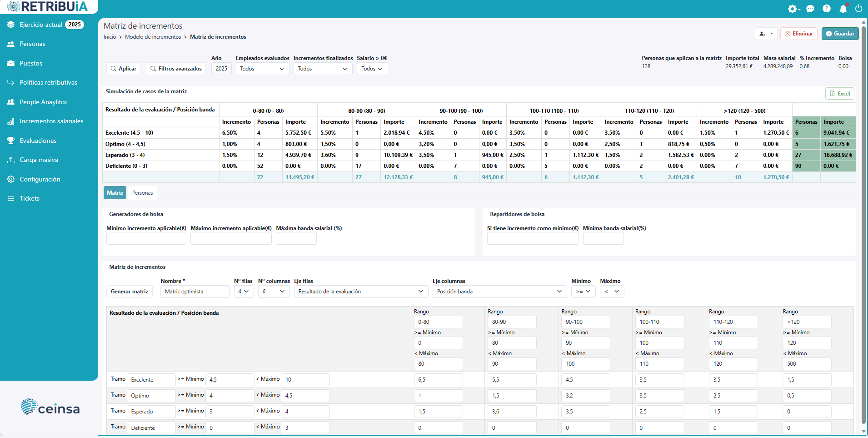The height and width of the screenshot is (438, 868).
Task: Go to Personas in the sidebar
Action: pos(32,44)
